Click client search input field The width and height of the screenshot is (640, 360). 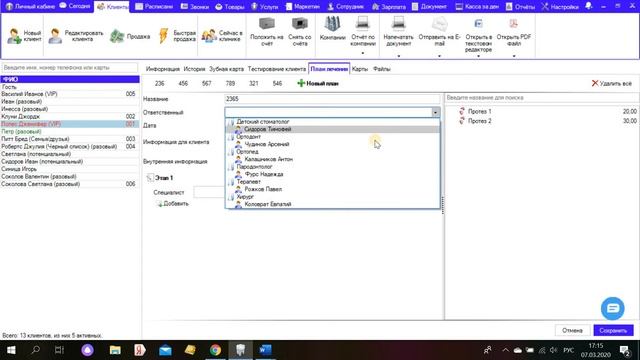(70, 67)
